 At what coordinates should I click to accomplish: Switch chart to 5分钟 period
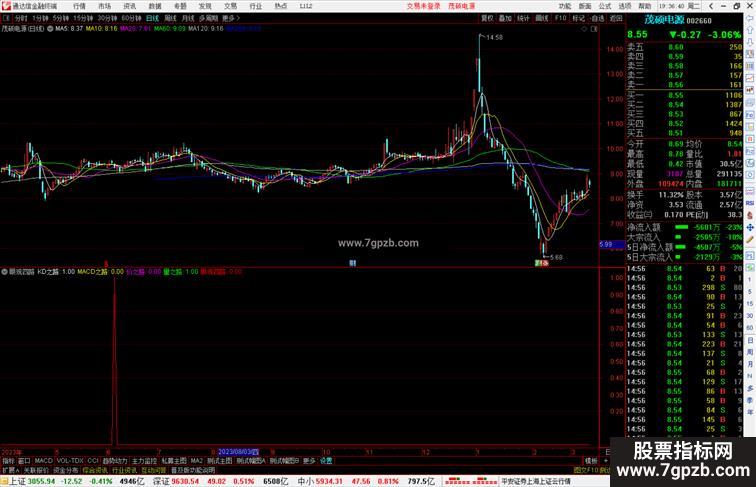61,18
